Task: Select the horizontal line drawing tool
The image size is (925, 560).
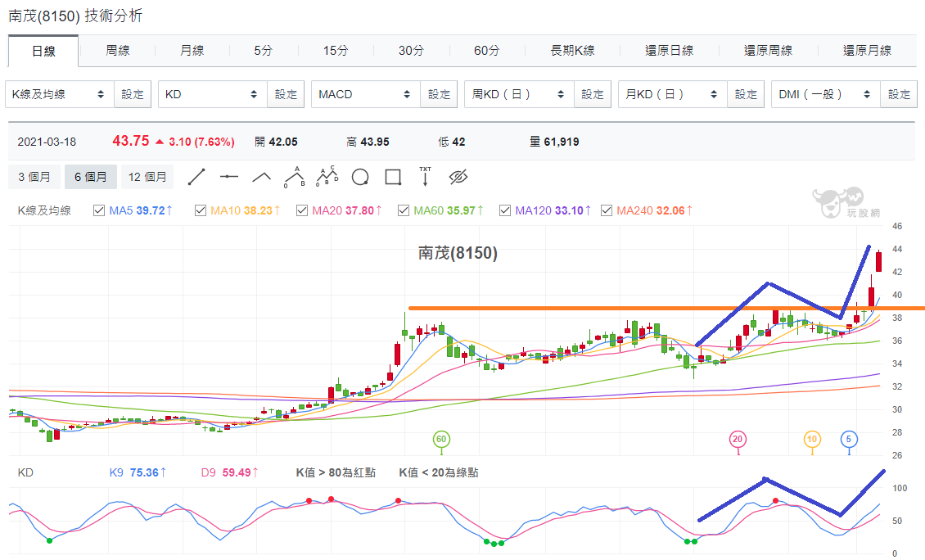Action: point(229,177)
